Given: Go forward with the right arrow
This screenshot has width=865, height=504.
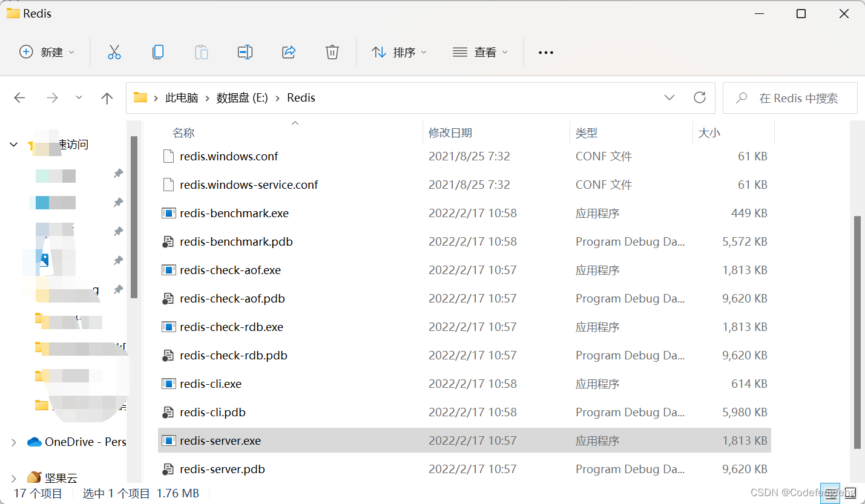Looking at the screenshot, I should click(53, 98).
